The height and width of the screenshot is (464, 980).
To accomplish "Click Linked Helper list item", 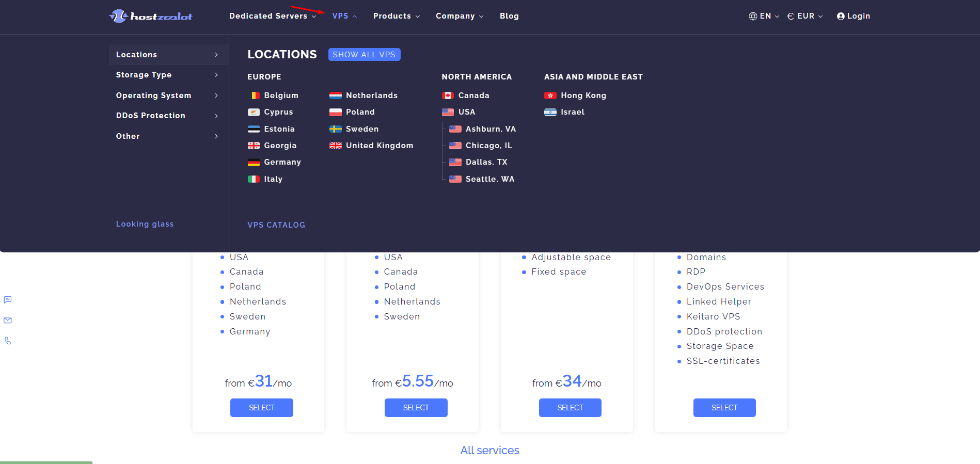I will click(719, 301).
